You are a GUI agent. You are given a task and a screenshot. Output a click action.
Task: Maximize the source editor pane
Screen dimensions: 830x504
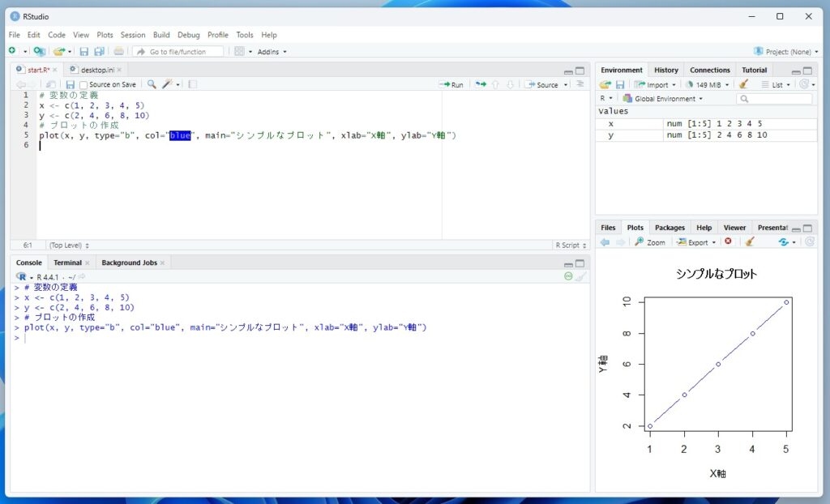[580, 70]
